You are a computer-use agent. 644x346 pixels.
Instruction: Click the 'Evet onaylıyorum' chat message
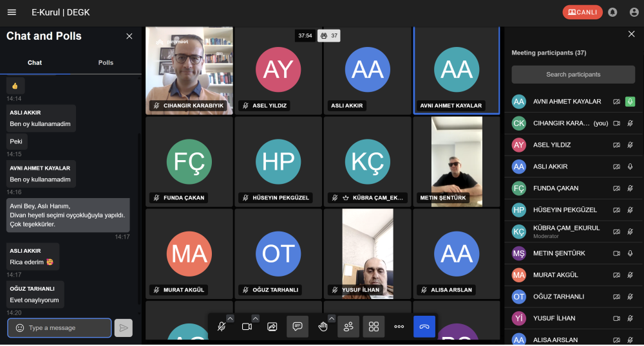pyautogui.click(x=35, y=295)
